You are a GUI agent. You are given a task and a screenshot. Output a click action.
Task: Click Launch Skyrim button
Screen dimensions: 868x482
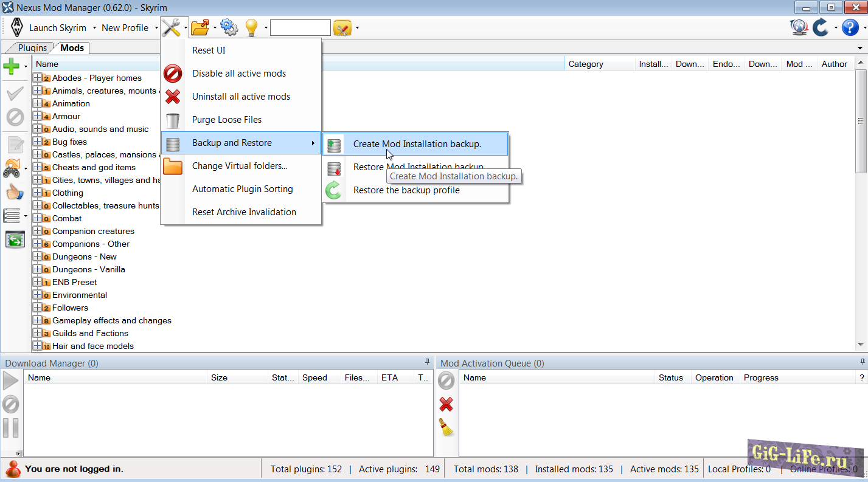(x=58, y=28)
